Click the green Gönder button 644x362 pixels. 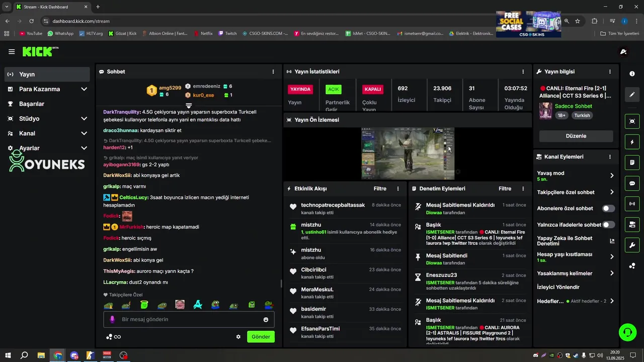click(261, 337)
